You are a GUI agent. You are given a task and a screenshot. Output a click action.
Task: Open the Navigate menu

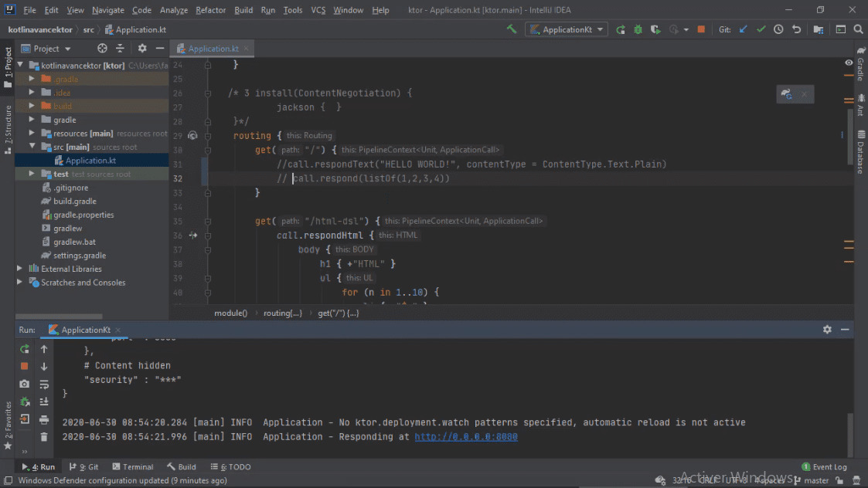tap(108, 10)
